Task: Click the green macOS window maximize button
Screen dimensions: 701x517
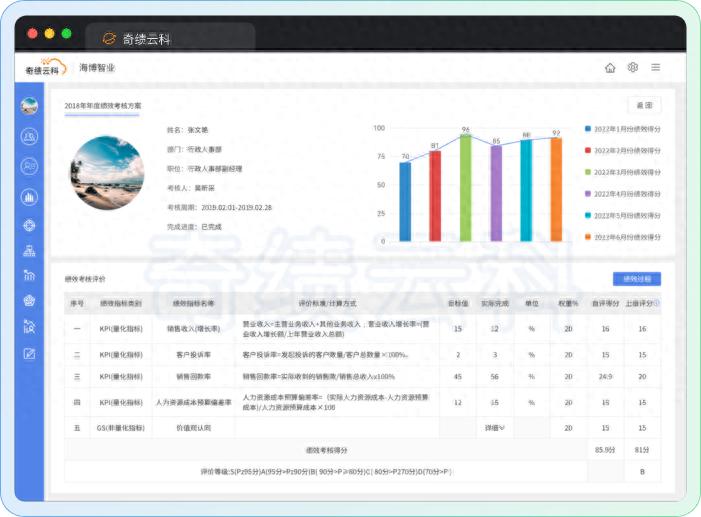Action: 66,34
